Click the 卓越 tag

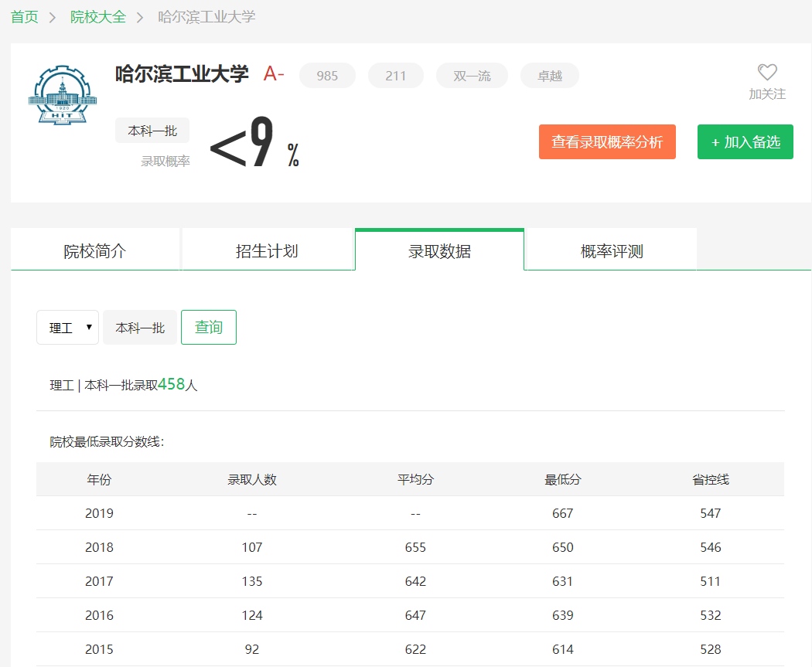coord(549,76)
